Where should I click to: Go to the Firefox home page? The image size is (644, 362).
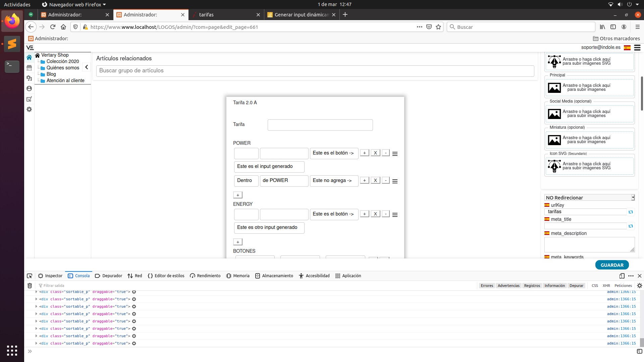pos(63,27)
